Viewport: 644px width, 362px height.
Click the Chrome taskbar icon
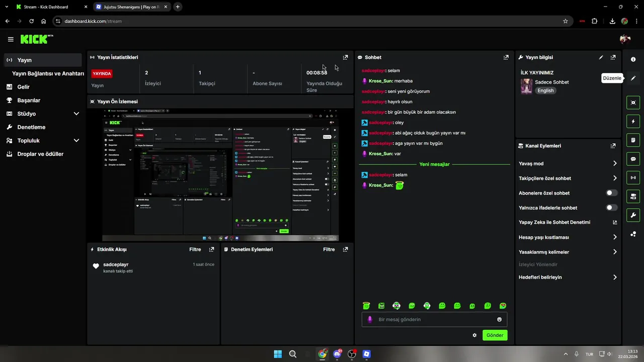tap(322, 354)
